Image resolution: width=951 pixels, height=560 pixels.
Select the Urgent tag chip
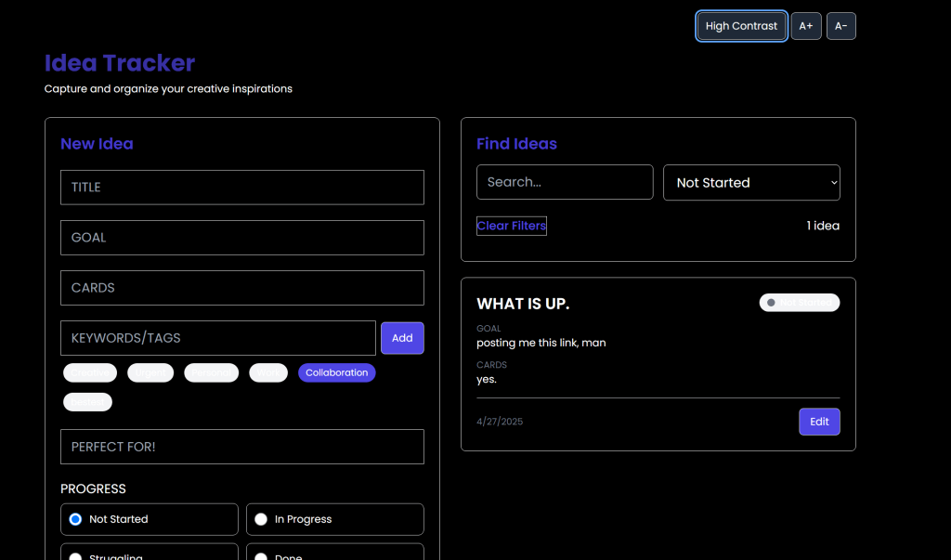tap(150, 372)
